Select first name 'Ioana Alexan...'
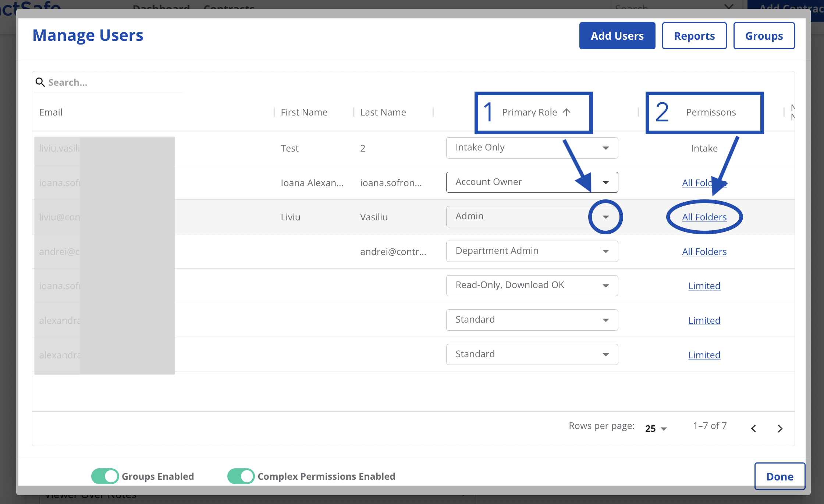The image size is (824, 504). (x=312, y=183)
